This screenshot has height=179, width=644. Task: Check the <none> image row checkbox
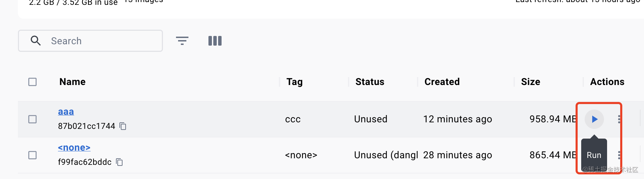[32, 155]
